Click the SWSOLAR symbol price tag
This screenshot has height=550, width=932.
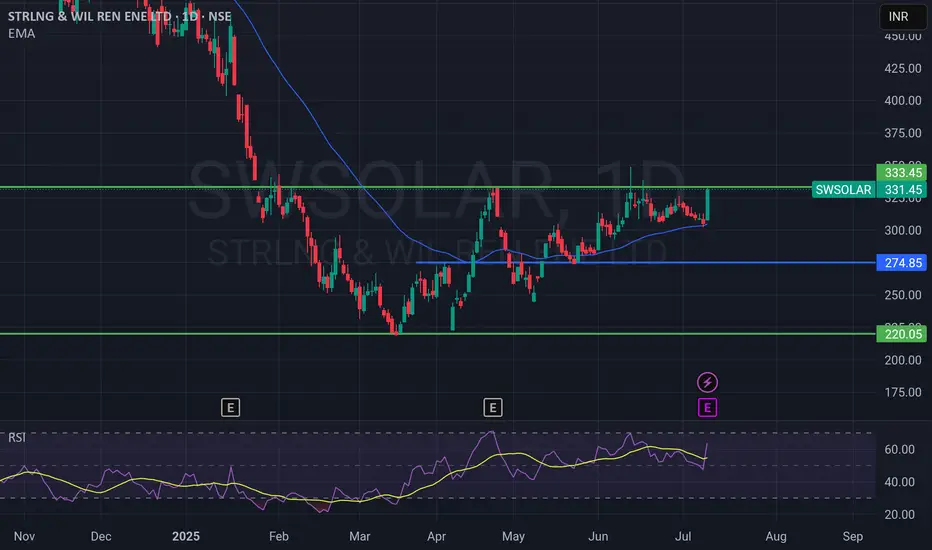(843, 190)
